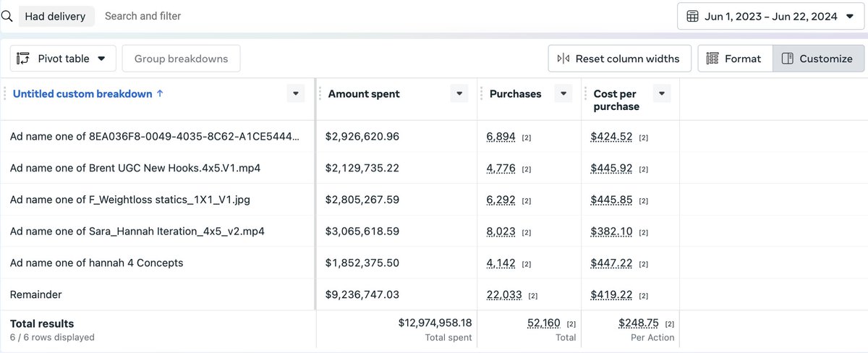
Task: Click the calendar icon in date range
Action: coord(692,16)
